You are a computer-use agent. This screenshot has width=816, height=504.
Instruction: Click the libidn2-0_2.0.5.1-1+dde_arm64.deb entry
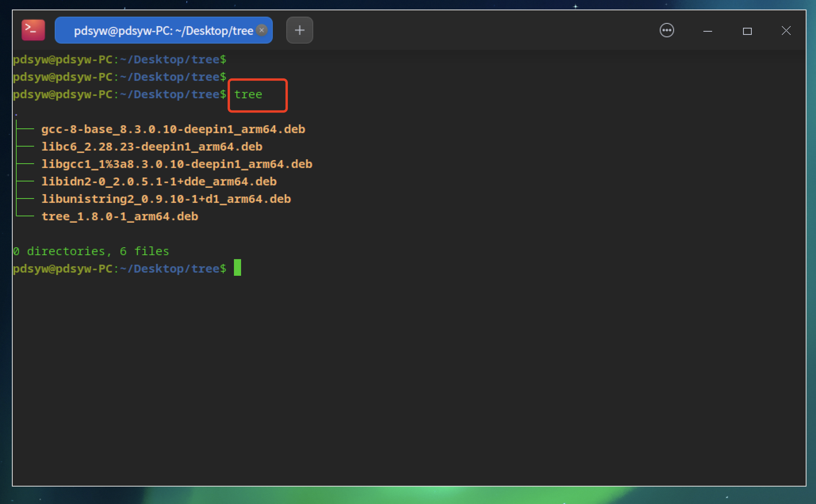point(159,181)
